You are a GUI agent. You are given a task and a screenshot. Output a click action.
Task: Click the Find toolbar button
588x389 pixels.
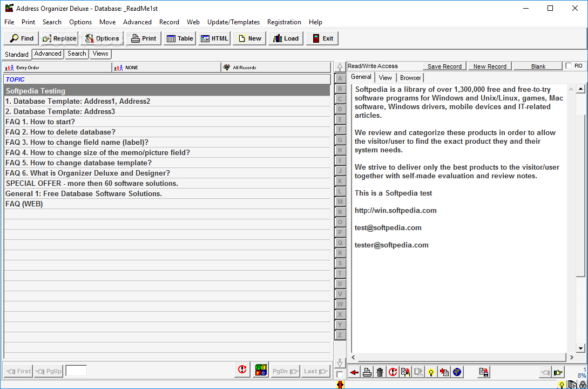point(22,38)
